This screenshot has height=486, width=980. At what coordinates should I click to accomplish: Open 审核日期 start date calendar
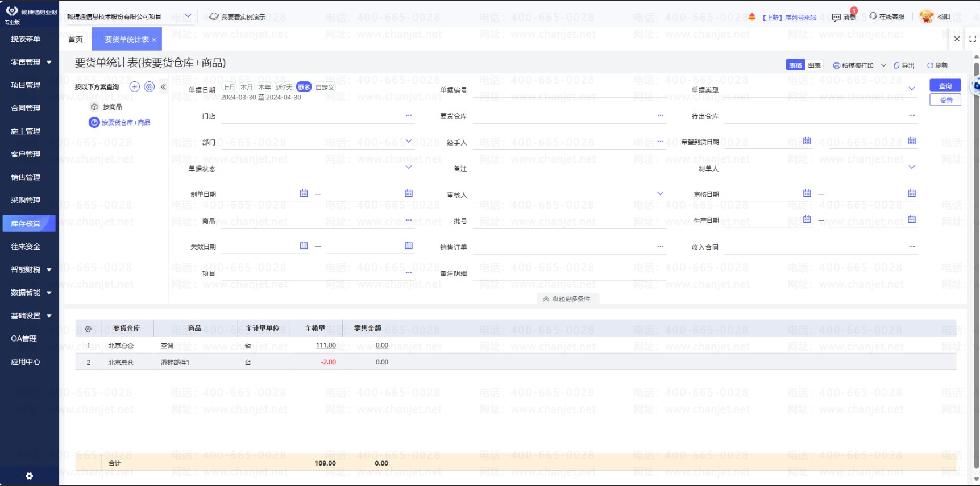[807, 193]
